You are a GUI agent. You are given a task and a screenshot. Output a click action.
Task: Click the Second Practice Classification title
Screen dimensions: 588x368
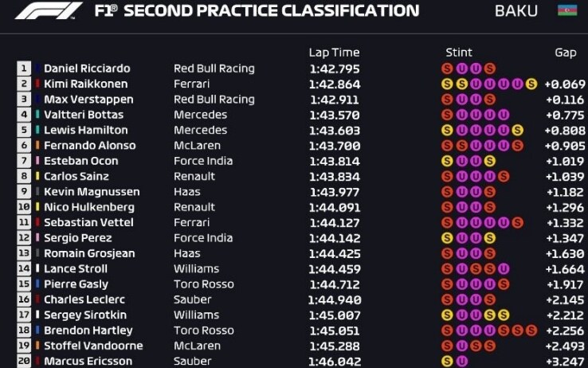pos(272,11)
